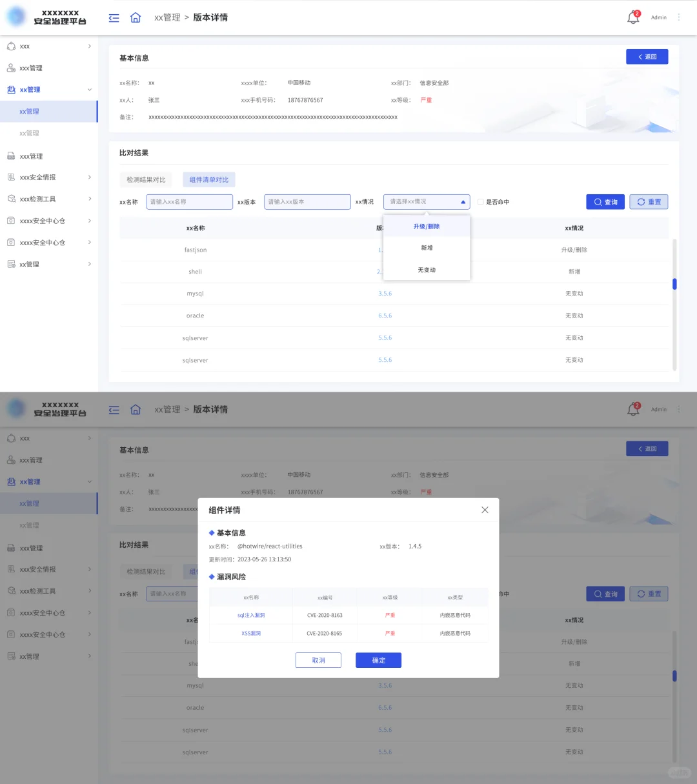Open the sql注入漏洞 vulnerability link
The height and width of the screenshot is (784, 697).
pyautogui.click(x=250, y=615)
